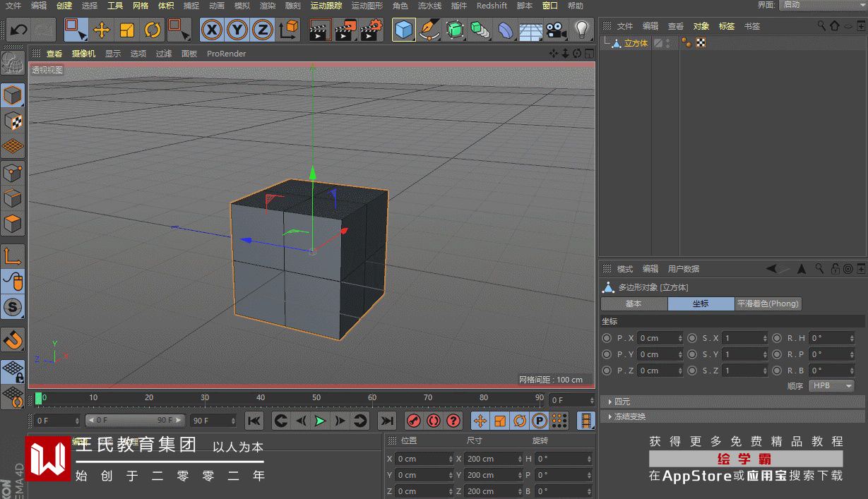
Task: Select the Move tool in the toolbar
Action: coord(102,30)
